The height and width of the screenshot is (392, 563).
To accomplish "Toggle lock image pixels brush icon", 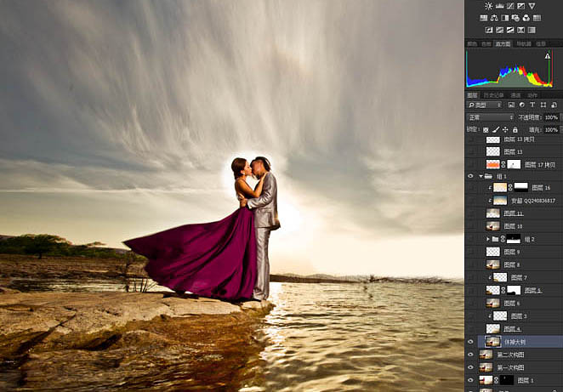I will click(496, 129).
